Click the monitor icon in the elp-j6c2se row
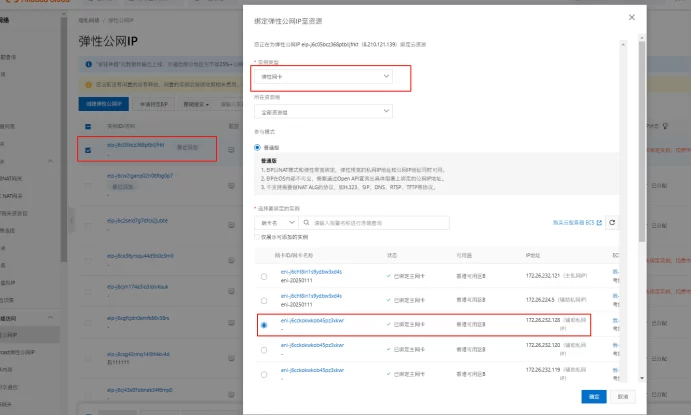Image resolution: width=692 pixels, height=415 pixels. coord(231,225)
